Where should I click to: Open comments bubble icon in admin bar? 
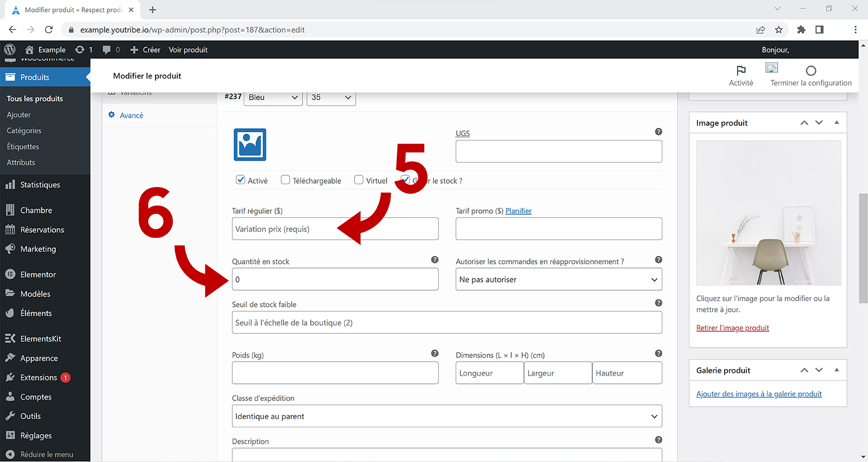click(107, 50)
